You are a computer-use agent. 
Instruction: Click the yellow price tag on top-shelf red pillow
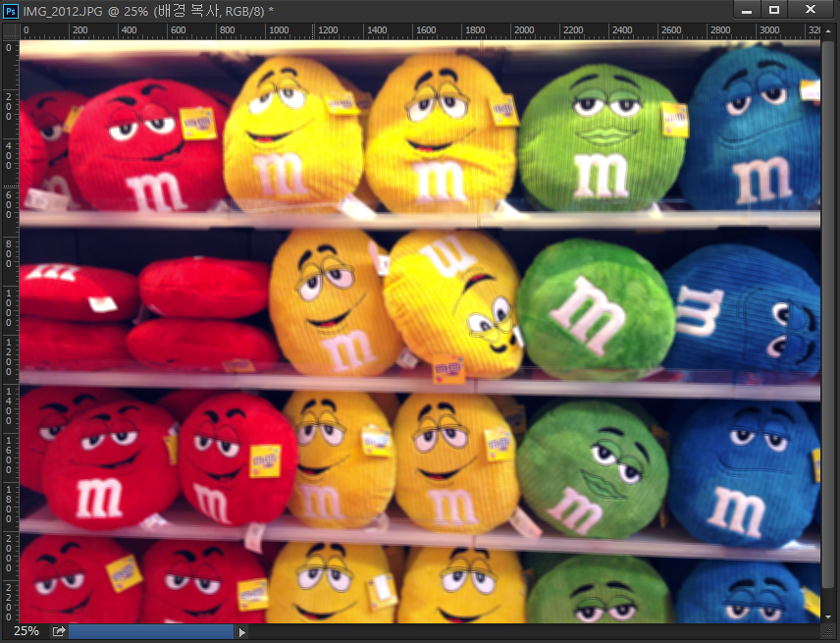(198, 122)
